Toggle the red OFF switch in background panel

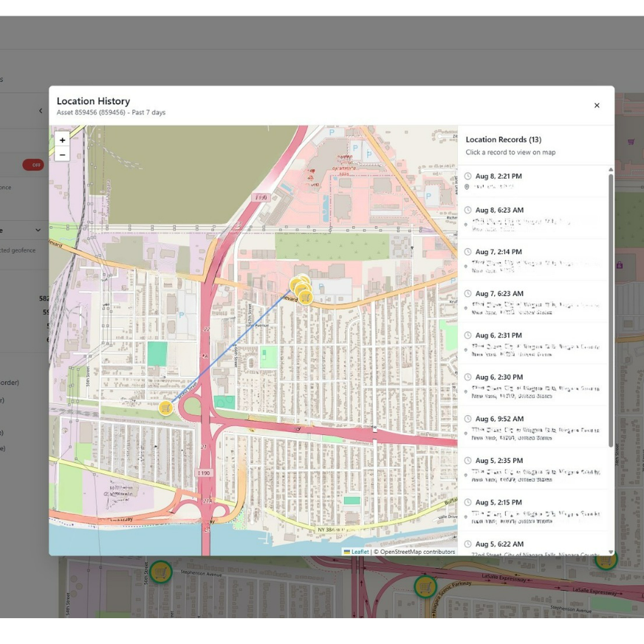[32, 165]
